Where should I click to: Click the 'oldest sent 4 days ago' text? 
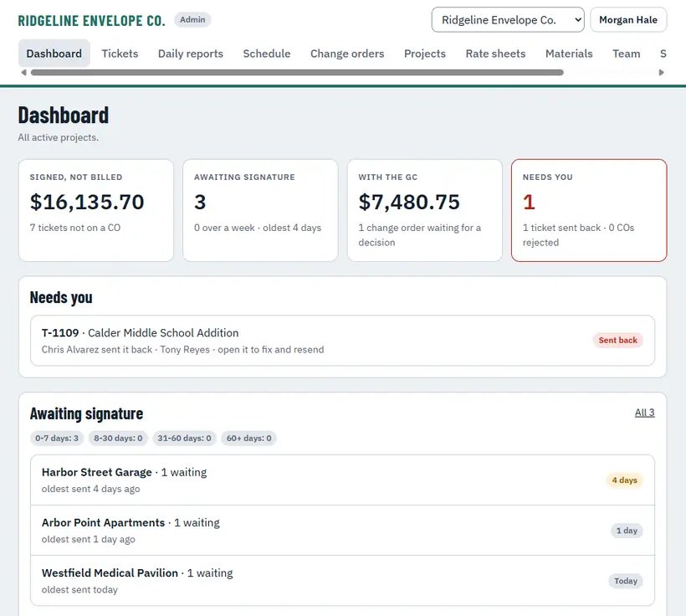pyautogui.click(x=90, y=489)
